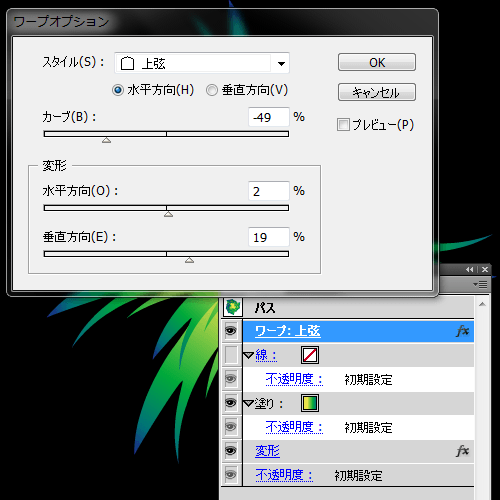Click the stroke none swatch icon
500x500 pixels.
pyautogui.click(x=310, y=355)
